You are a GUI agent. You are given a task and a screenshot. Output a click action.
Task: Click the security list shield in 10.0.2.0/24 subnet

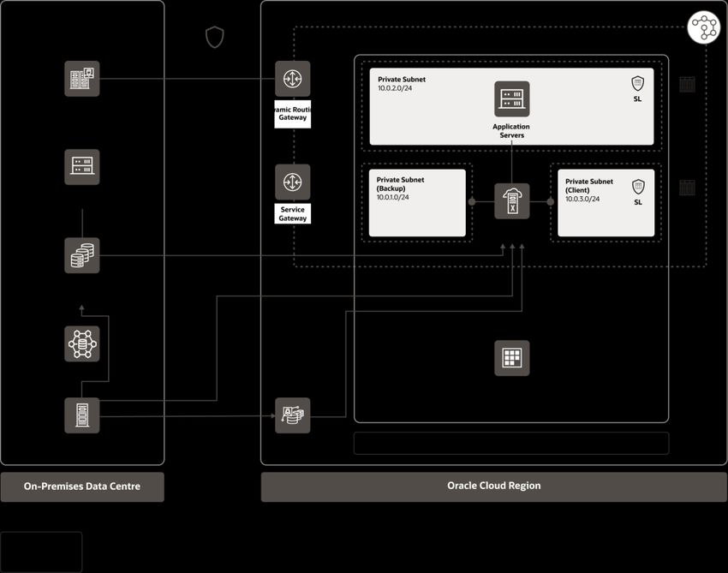[x=637, y=84]
